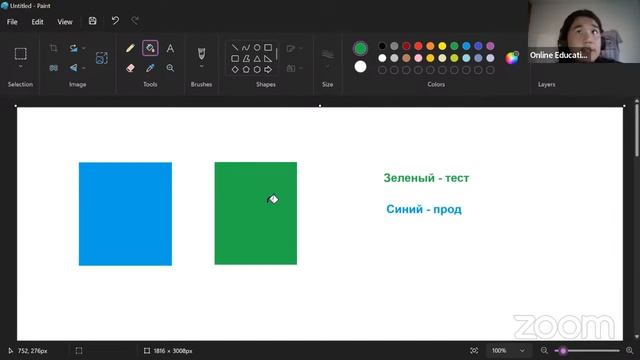Viewport: 640px width, 360px height.
Task: Expand the Flip dropdown arrow
Action: pos(84,68)
